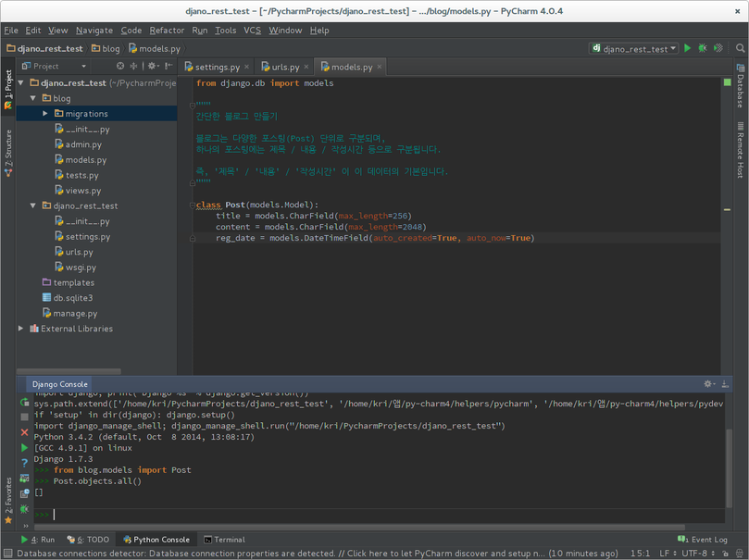Select the Python Console bottom tab

(x=156, y=540)
